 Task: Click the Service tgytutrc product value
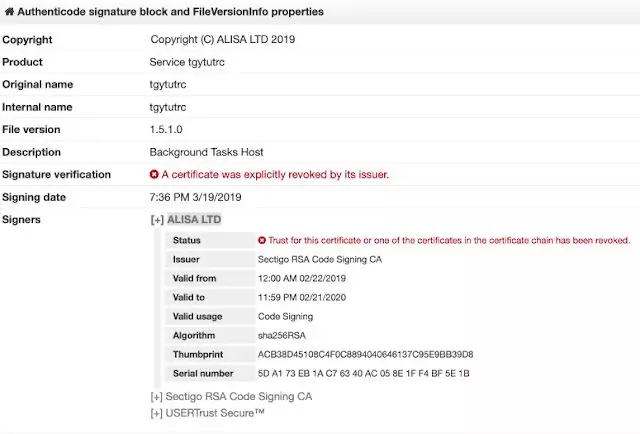coord(187,62)
